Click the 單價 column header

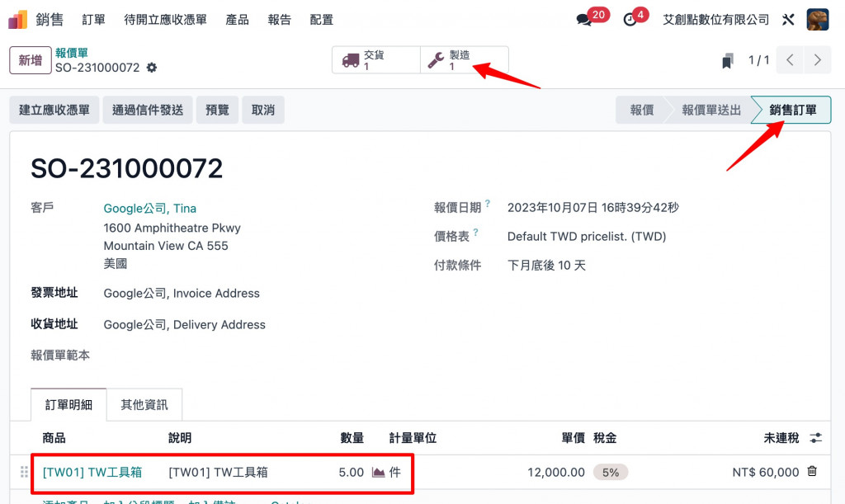point(574,438)
